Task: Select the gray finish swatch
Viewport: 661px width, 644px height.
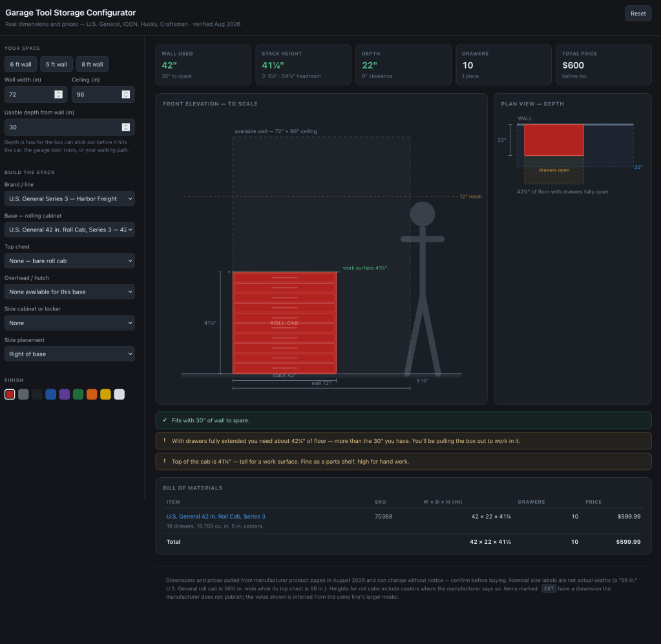Action: click(x=24, y=394)
